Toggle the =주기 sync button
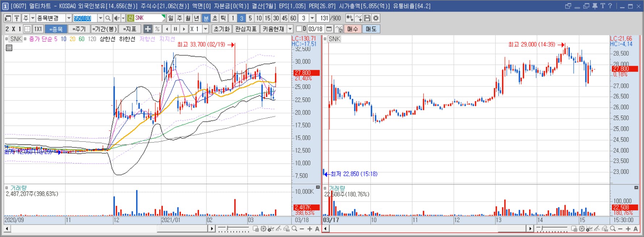This screenshot has height=237, width=644. pos(79,29)
